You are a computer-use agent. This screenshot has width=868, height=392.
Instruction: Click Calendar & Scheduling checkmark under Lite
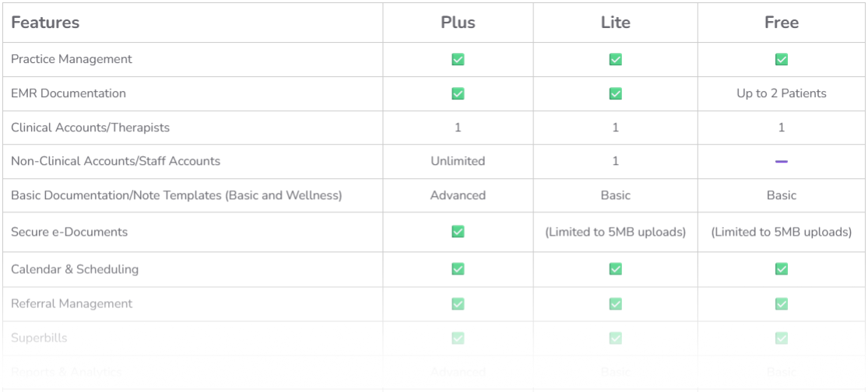tap(615, 269)
